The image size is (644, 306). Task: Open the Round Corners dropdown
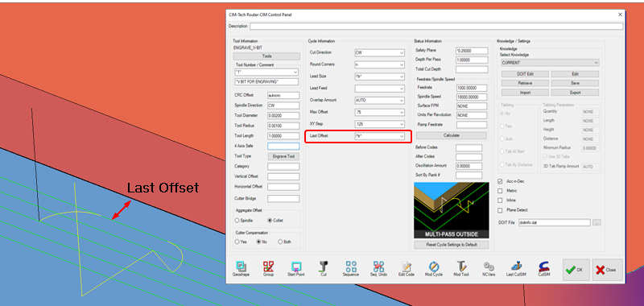pyautogui.click(x=379, y=64)
